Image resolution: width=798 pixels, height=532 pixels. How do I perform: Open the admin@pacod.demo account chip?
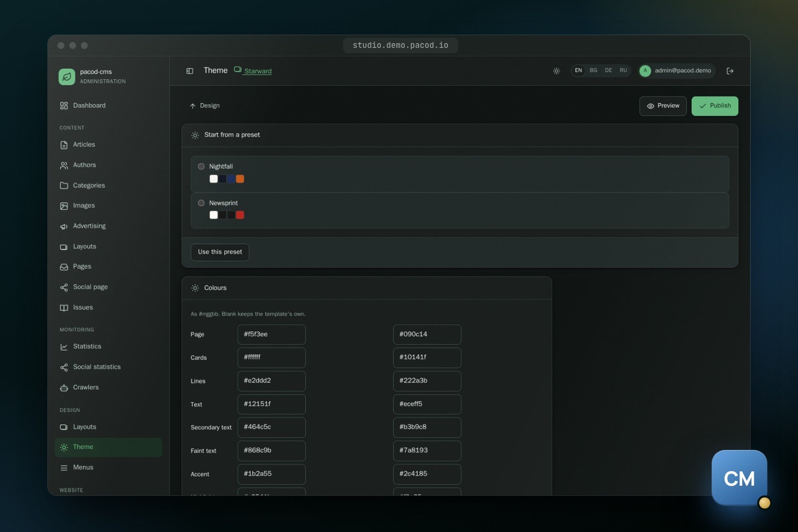pos(677,71)
